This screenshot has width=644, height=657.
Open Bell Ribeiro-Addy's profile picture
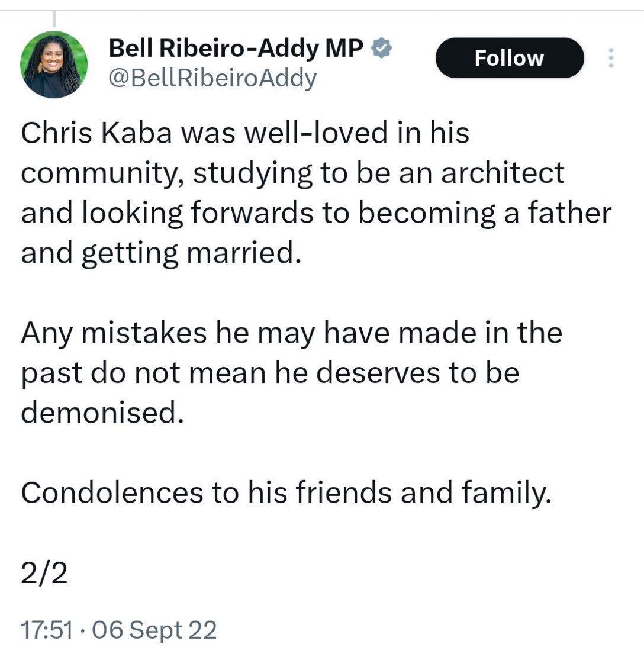[x=54, y=65]
